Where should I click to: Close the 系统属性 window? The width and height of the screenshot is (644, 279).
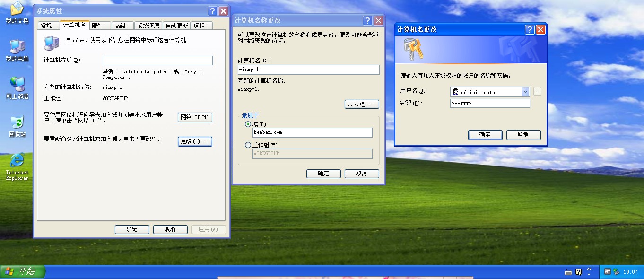click(223, 11)
